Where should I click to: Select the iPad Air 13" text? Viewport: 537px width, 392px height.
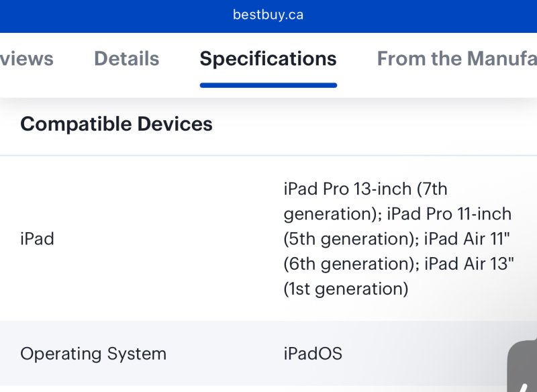pos(469,264)
